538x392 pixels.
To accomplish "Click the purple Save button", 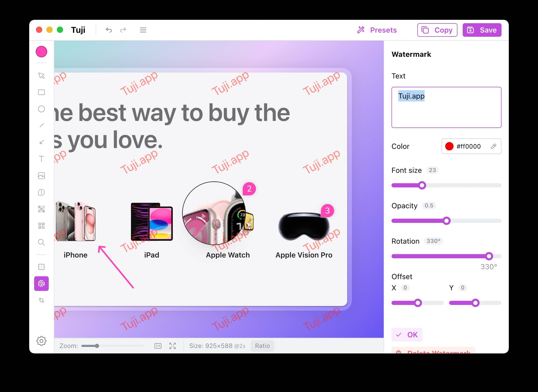I will click(x=482, y=30).
